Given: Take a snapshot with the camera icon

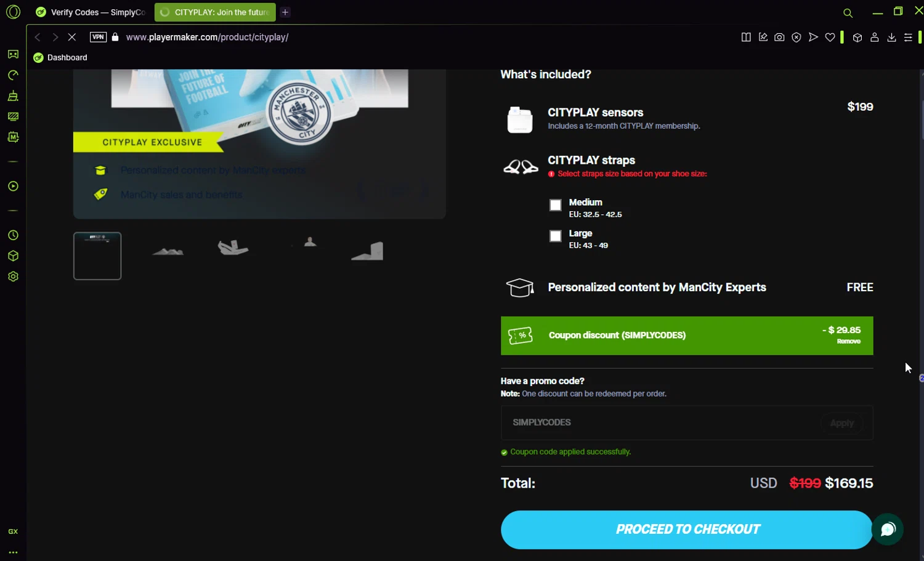Looking at the screenshot, I should tap(779, 37).
